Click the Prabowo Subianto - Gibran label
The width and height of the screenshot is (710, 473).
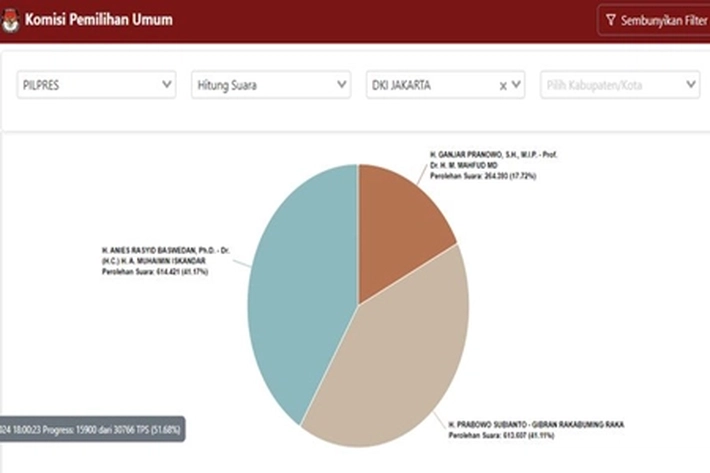(x=536, y=430)
